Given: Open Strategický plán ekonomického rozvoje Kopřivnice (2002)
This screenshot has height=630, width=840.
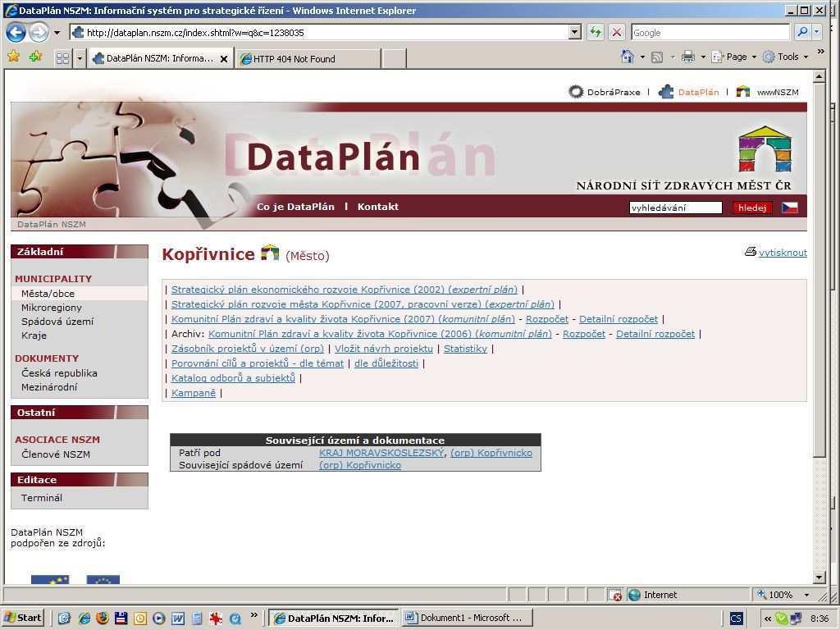Looking at the screenshot, I should [345, 290].
